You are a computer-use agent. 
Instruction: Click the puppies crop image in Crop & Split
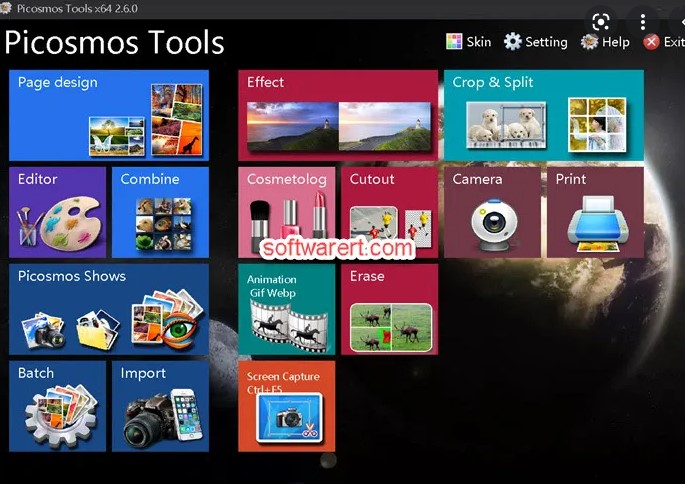506,124
